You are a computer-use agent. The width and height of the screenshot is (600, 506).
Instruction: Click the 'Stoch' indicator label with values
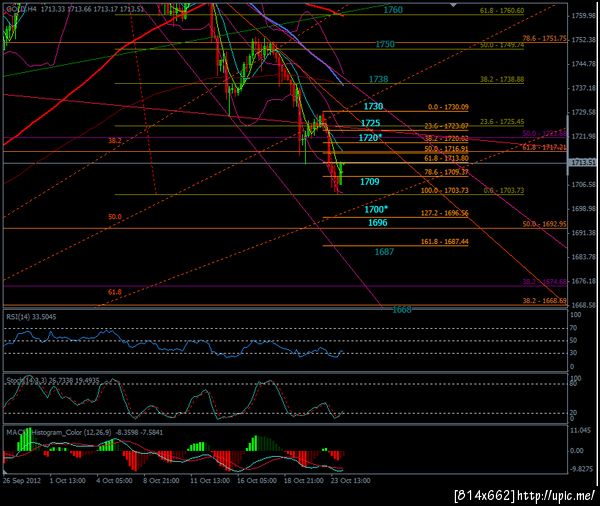(x=53, y=380)
